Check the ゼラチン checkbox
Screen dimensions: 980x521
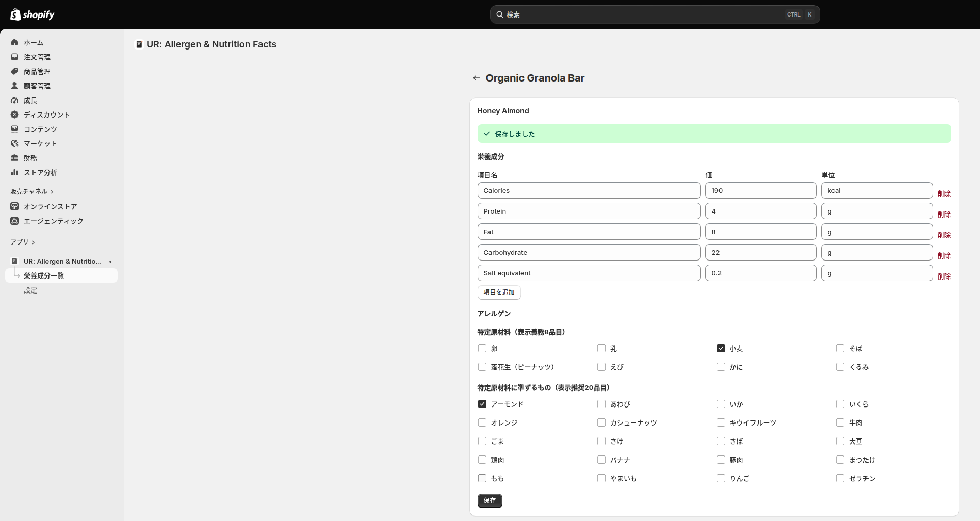(x=840, y=478)
